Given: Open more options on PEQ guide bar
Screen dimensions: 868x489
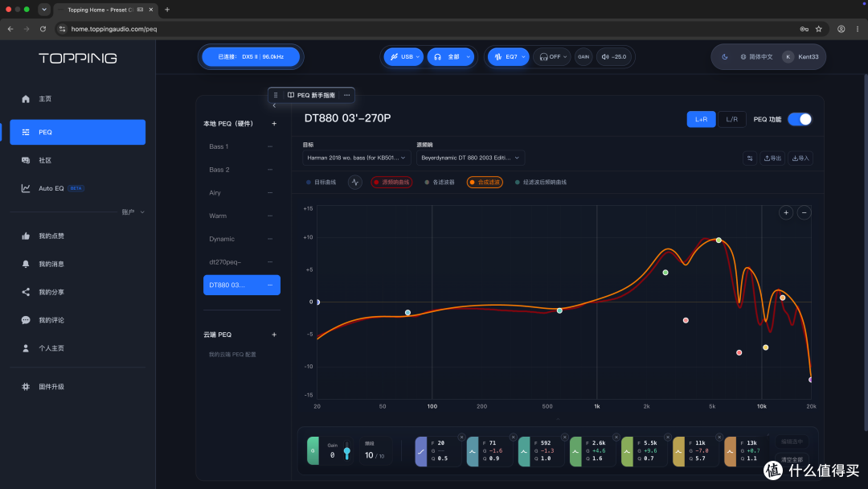Looking at the screenshot, I should coord(347,95).
